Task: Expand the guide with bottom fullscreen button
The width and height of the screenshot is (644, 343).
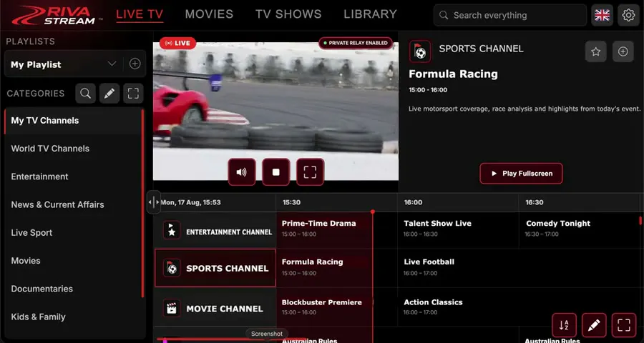Action: (624, 325)
